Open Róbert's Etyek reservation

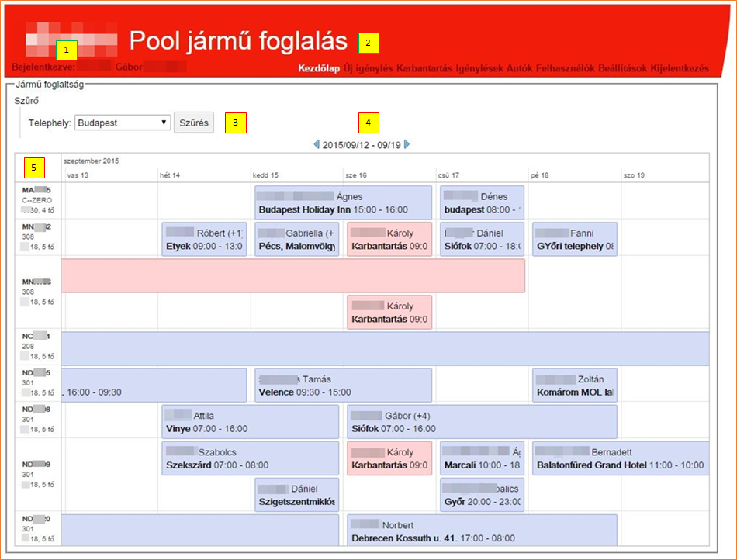(204, 240)
